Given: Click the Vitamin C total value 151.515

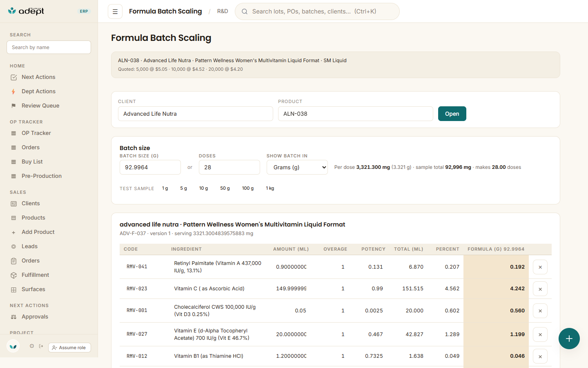Looking at the screenshot, I should tap(413, 289).
